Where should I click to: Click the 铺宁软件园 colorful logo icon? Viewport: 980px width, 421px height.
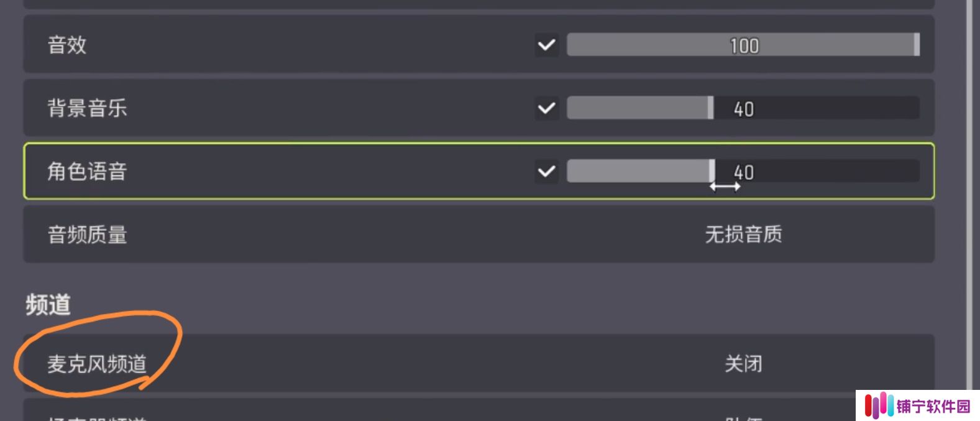click(879, 406)
